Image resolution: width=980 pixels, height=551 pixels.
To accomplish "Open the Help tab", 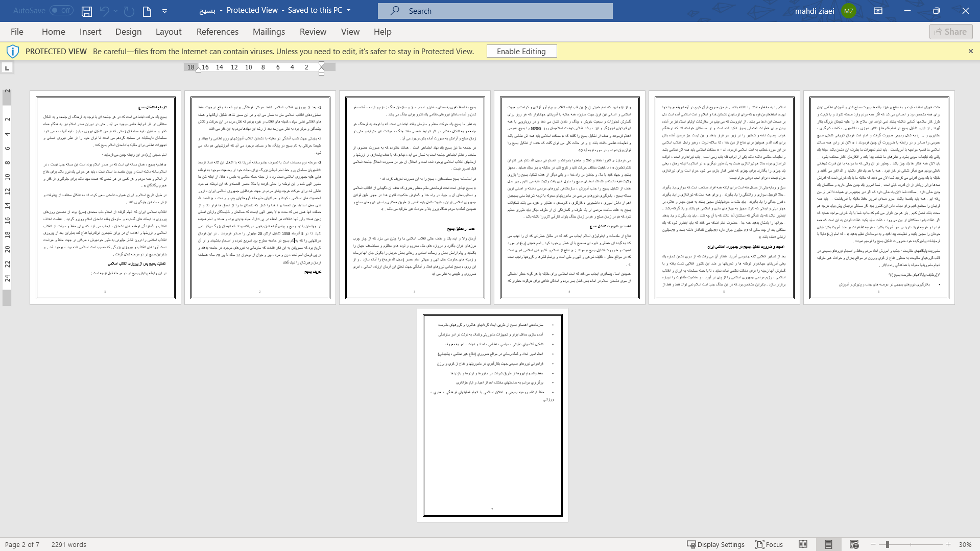I will click(383, 32).
